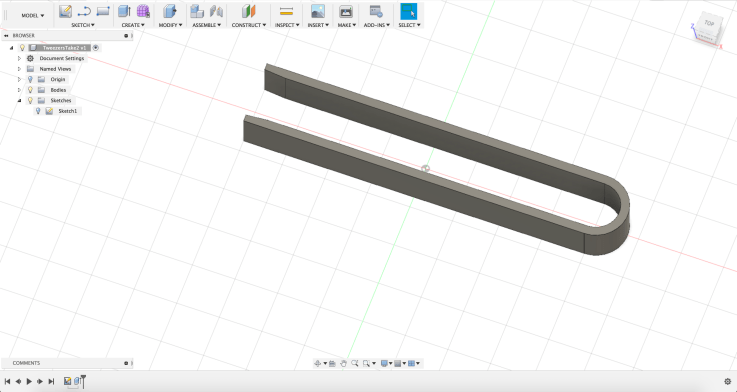Open the Zoom Window dropdown arrow

point(374,363)
